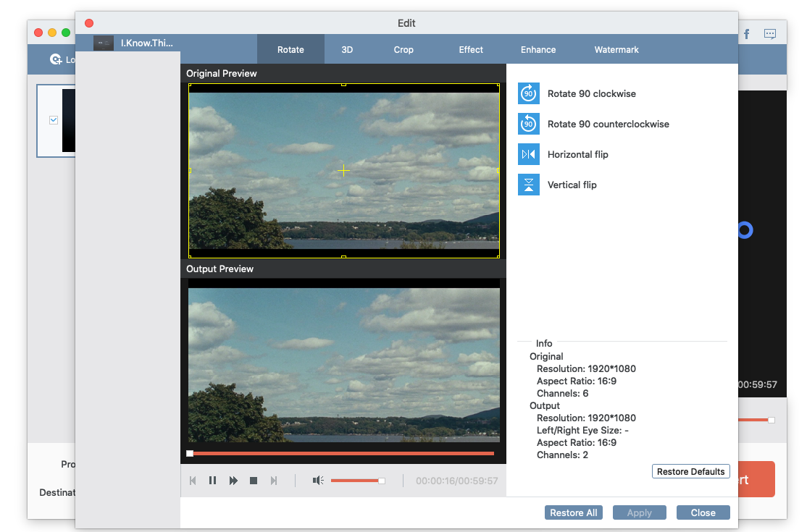Skip to the previous frame
Image resolution: width=807 pixels, height=532 pixels.
193,481
